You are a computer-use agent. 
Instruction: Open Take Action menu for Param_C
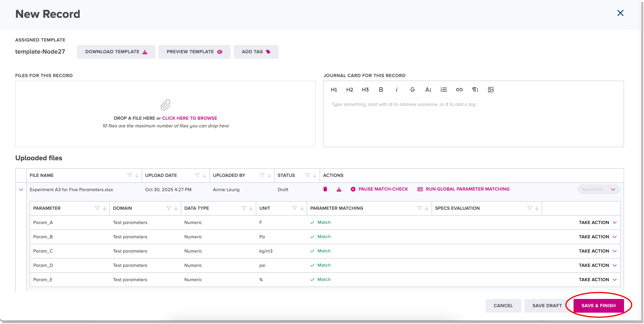click(597, 251)
